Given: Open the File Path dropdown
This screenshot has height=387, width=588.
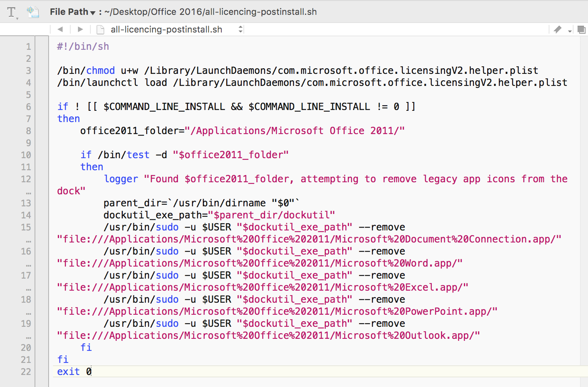Looking at the screenshot, I should pyautogui.click(x=72, y=12).
